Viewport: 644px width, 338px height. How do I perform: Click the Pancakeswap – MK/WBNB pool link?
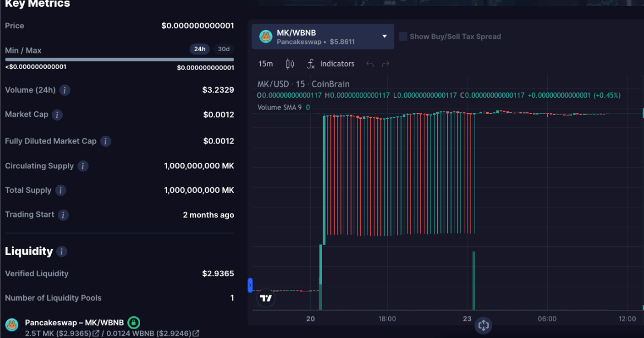point(75,322)
